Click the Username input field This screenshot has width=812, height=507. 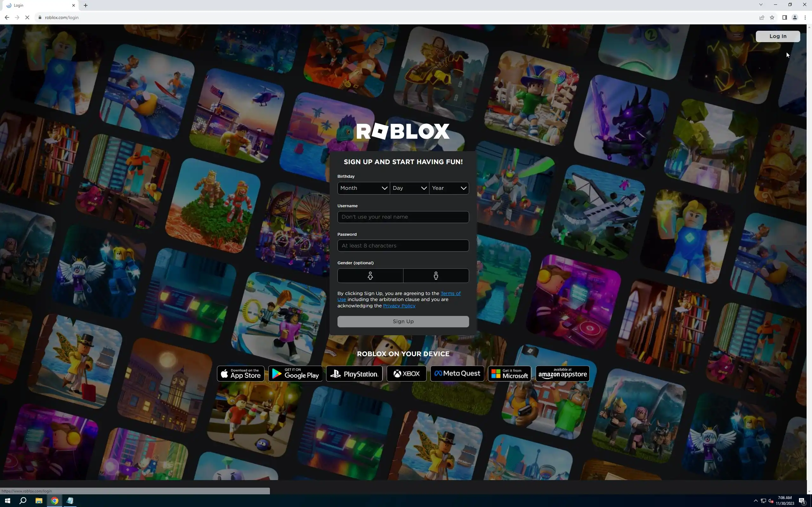point(403,217)
